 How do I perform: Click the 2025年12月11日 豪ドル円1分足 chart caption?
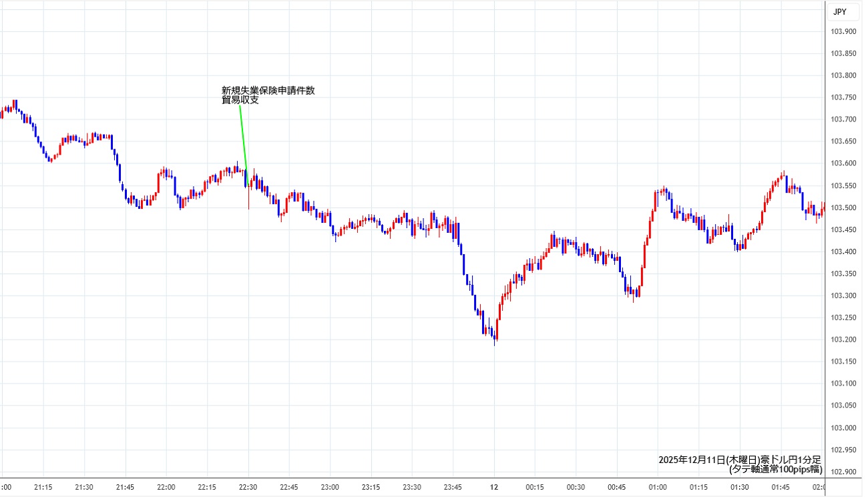(739, 460)
